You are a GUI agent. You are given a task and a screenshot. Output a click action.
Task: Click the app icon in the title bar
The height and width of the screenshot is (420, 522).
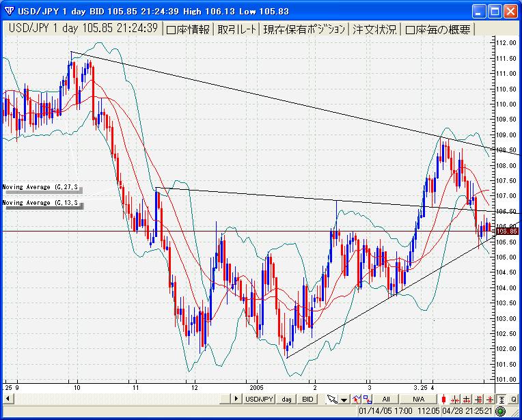click(x=8, y=10)
